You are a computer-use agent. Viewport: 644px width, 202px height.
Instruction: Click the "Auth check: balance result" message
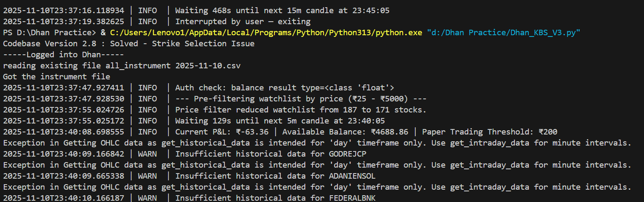(285, 88)
